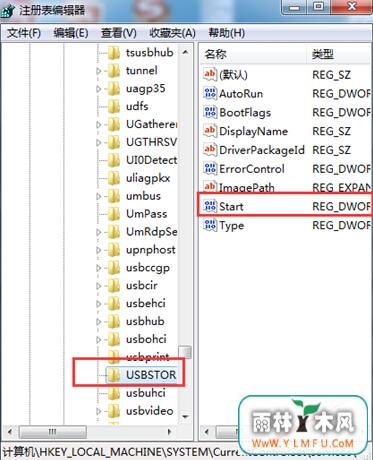Click the ErrorControl DWORD value icon
The width and height of the screenshot is (373, 460).
point(210,169)
